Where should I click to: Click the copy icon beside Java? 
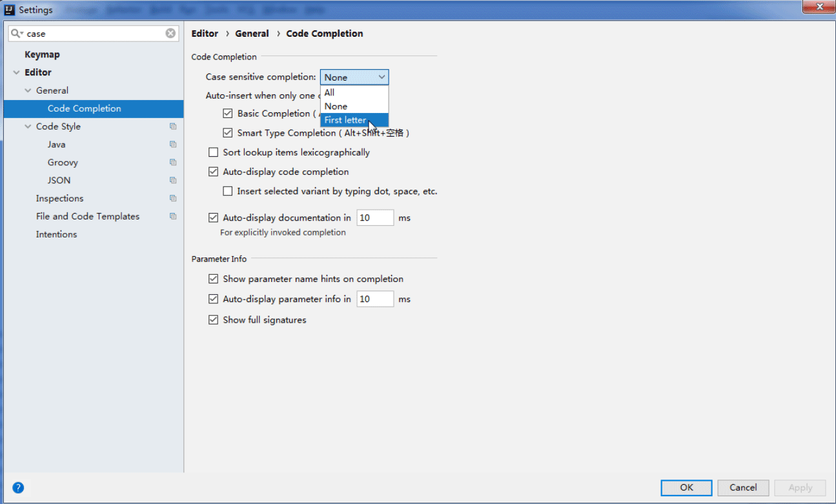[x=173, y=145]
